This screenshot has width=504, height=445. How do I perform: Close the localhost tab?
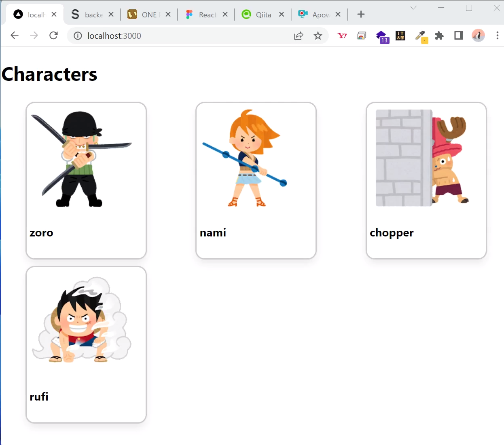pyautogui.click(x=54, y=15)
